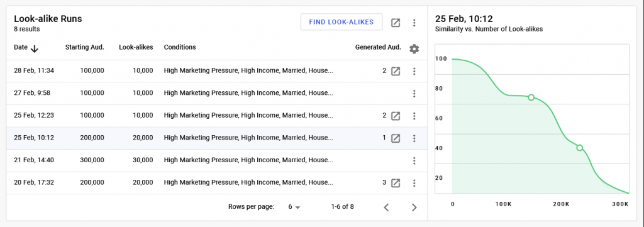The height and width of the screenshot is (227, 644).
Task: Click the 300,000 starting audience value
Action: (x=92, y=160)
